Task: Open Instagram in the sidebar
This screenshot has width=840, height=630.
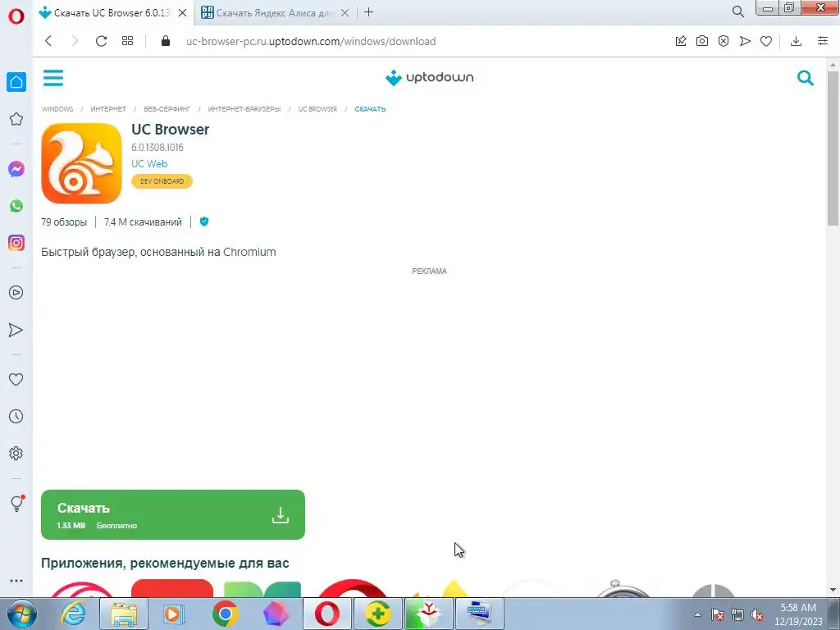Action: point(16,243)
